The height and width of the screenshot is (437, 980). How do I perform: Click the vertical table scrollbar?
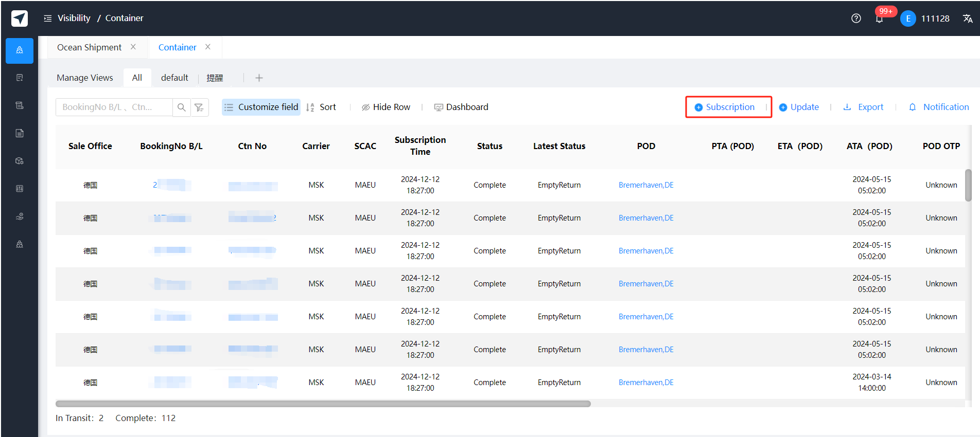[968, 185]
